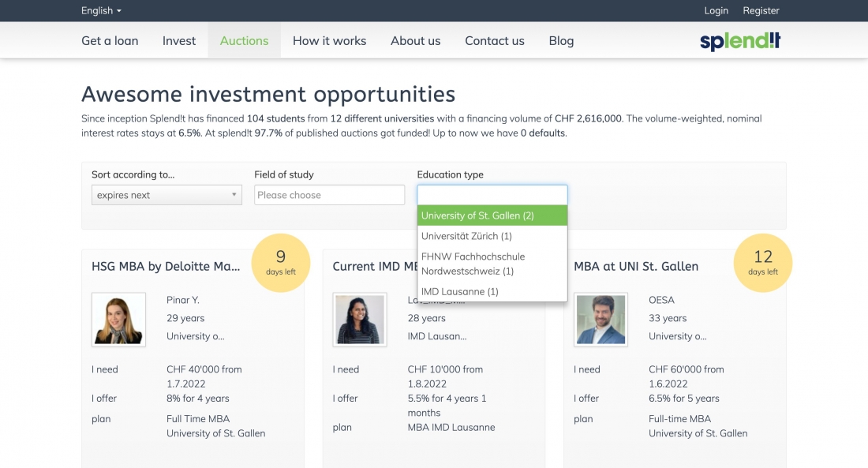Click the text '33 years'
Viewport: 868px width, 468px height.
[x=668, y=319]
